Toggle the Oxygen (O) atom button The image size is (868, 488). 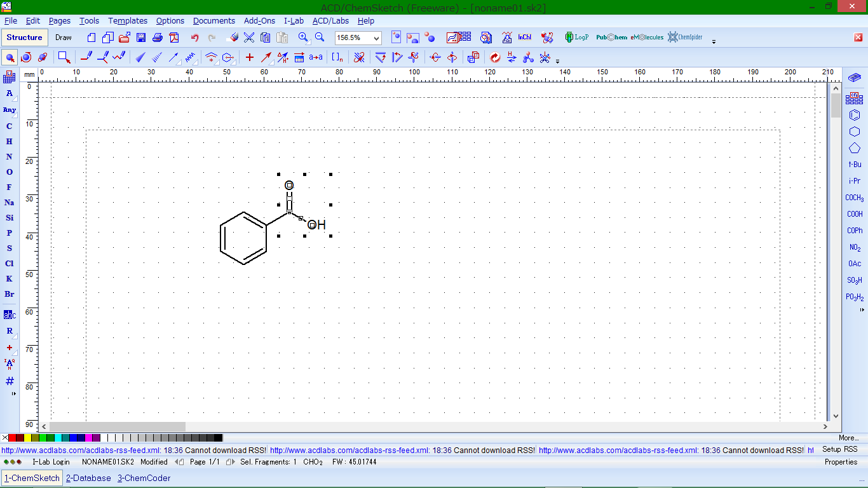coord(10,172)
